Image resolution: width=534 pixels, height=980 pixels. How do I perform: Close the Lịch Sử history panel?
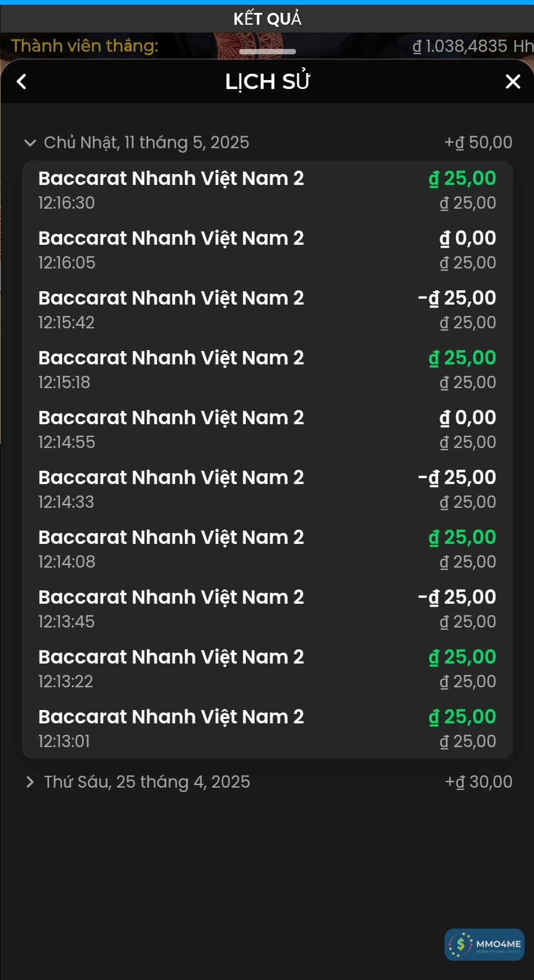[x=513, y=82]
